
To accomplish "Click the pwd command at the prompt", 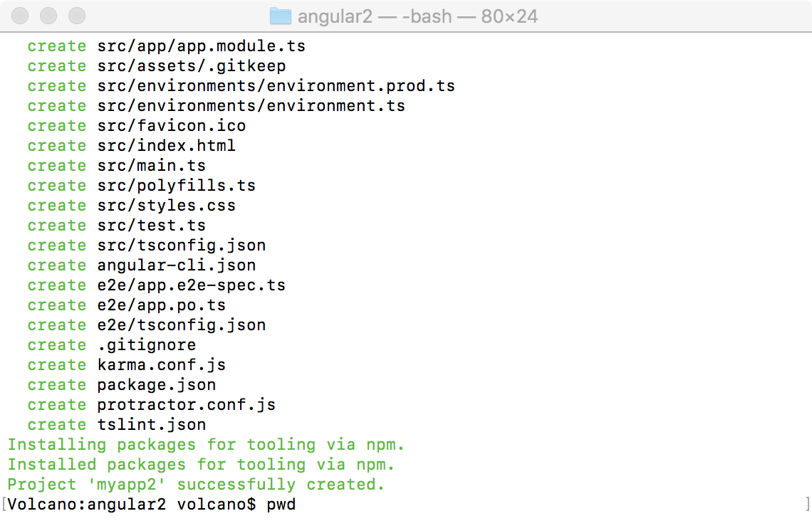I will (281, 505).
